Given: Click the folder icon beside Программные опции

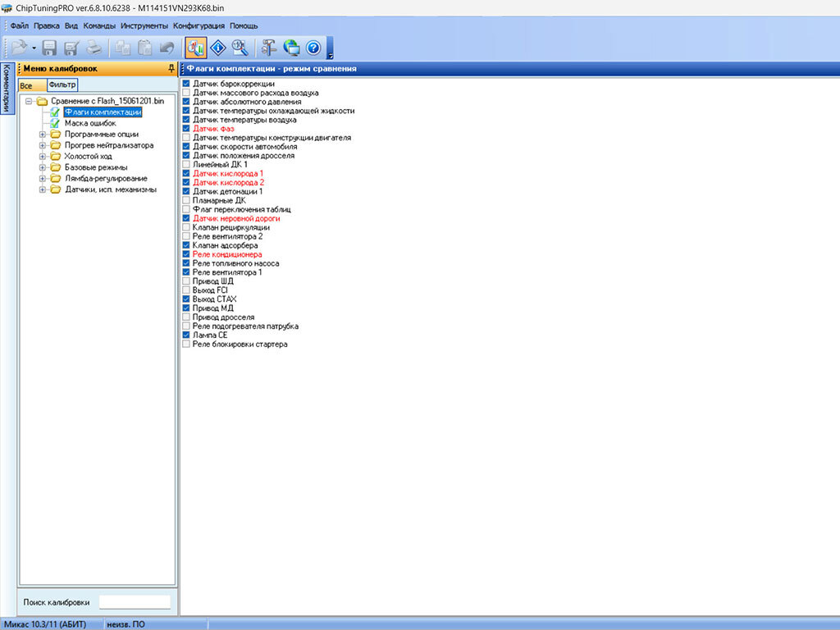Looking at the screenshot, I should point(55,134).
